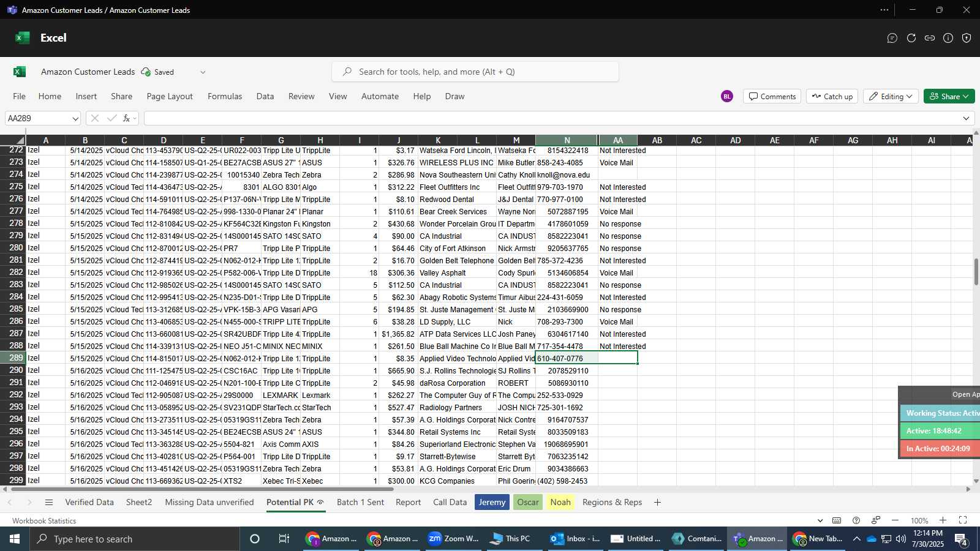This screenshot has width=980, height=551.
Task: Open the all sheets list icon
Action: 49,503
